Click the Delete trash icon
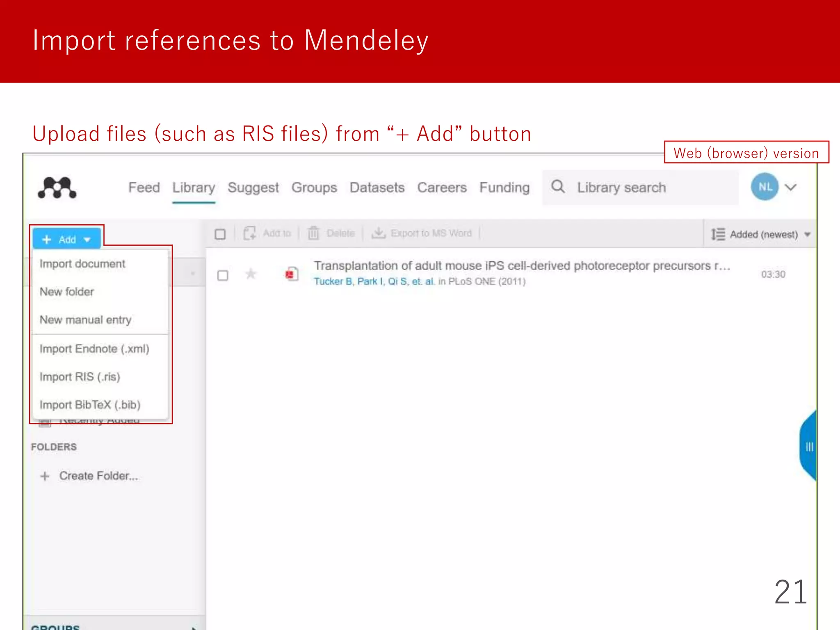Screen dimensions: 840x630 313,233
